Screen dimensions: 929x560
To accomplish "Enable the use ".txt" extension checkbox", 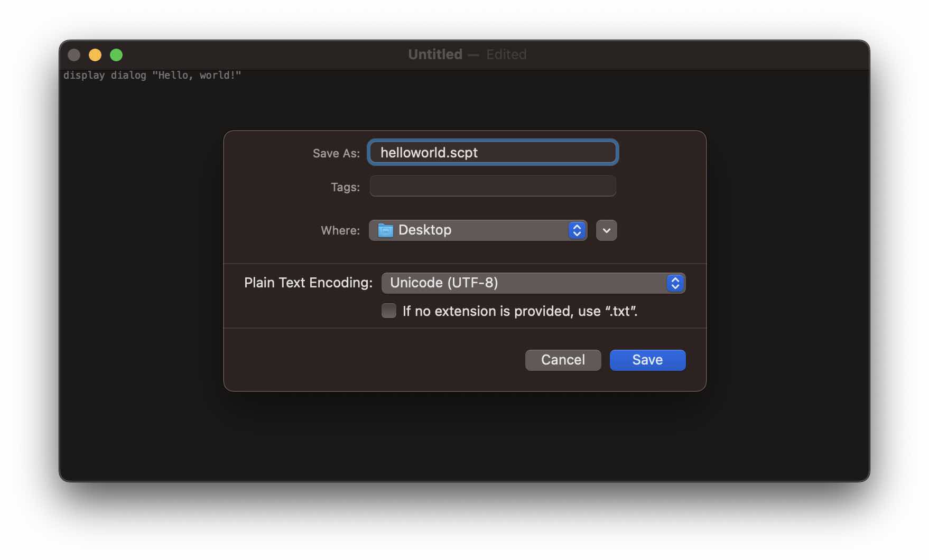I will coord(388,311).
